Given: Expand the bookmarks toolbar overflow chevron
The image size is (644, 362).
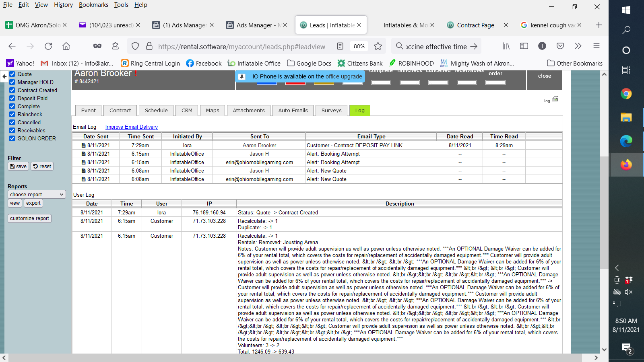Looking at the screenshot, I should click(x=578, y=46).
